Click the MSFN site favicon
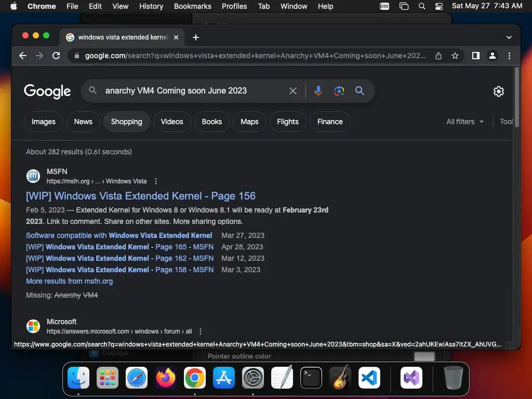Viewport: 532px width, 399px height. pos(33,176)
